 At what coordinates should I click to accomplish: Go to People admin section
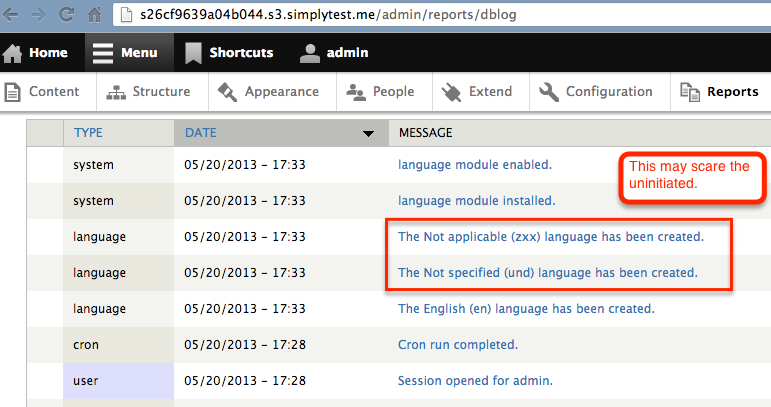tap(393, 92)
